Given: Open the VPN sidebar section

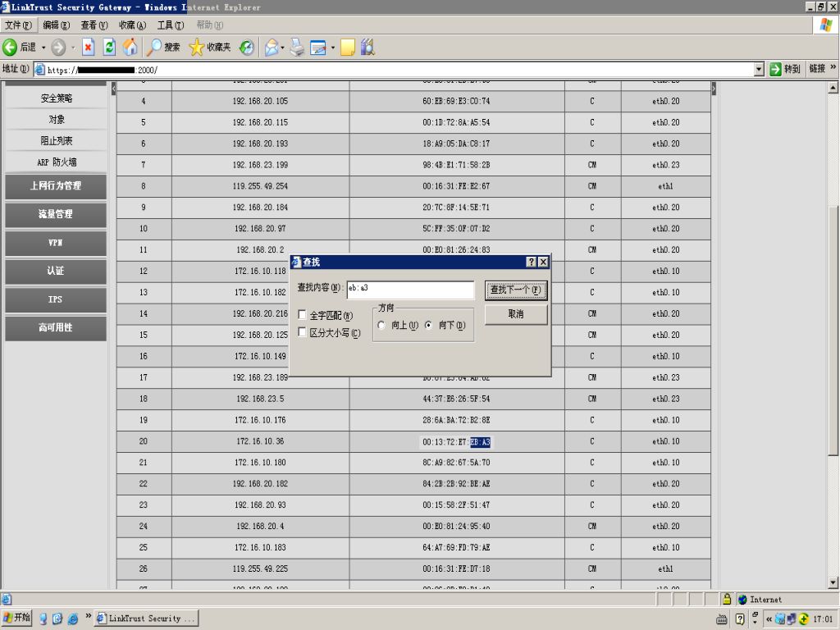Looking at the screenshot, I should tap(56, 243).
